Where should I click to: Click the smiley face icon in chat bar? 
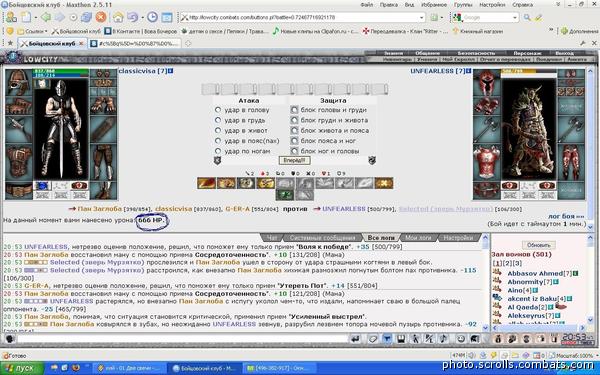pos(461,339)
